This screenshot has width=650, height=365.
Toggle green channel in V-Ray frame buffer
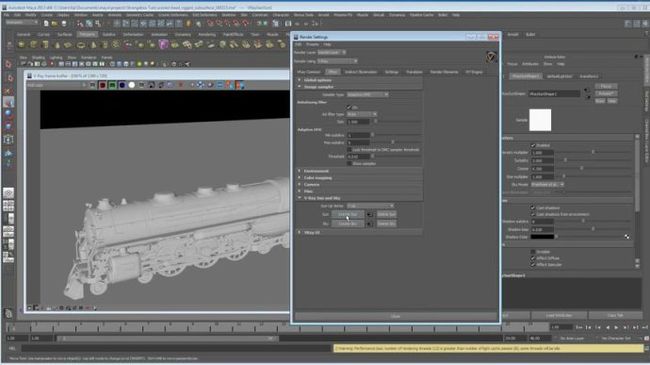coord(112,85)
